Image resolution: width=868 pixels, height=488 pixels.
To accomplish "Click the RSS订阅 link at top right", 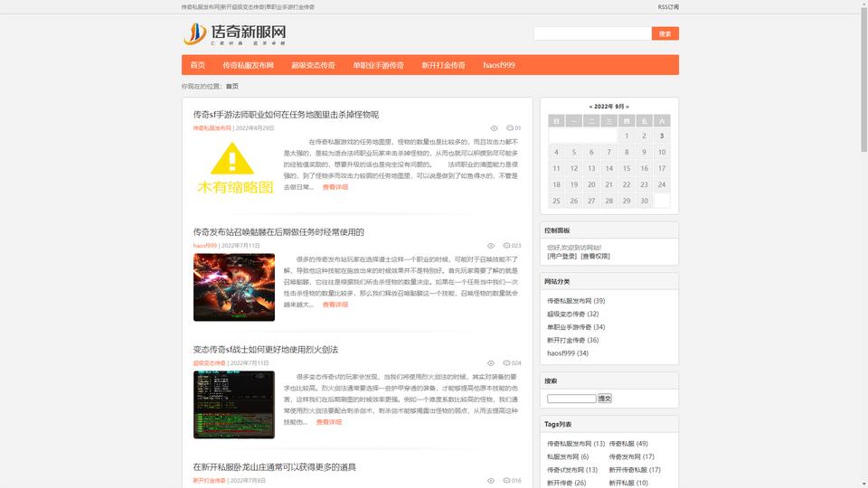I will 668,7.
